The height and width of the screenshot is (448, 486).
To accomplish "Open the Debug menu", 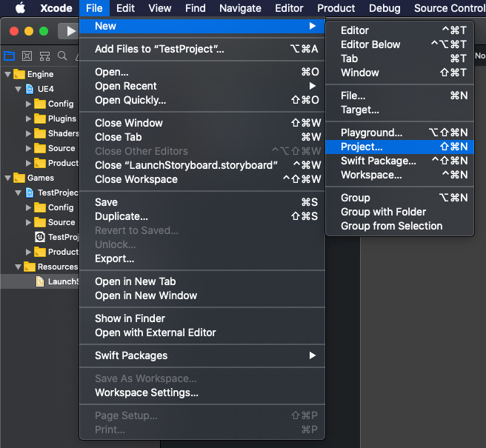I will coord(385,8).
